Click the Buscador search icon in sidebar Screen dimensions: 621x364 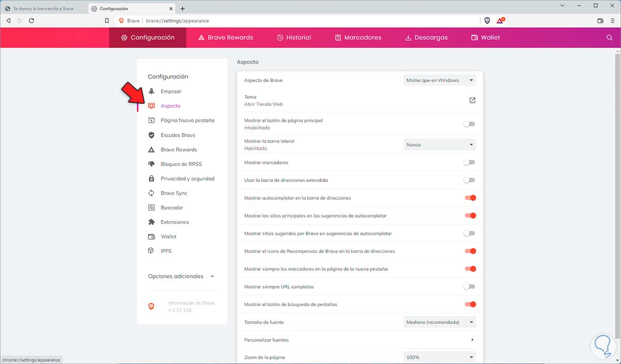[x=151, y=207]
